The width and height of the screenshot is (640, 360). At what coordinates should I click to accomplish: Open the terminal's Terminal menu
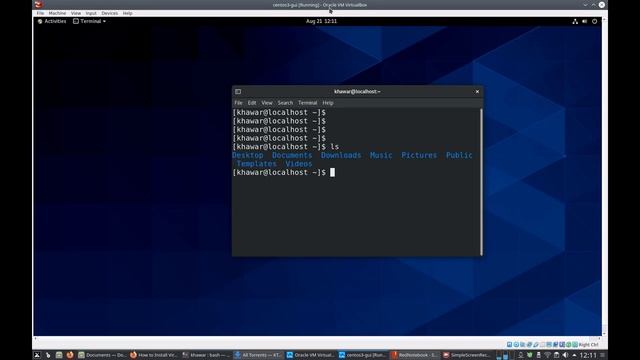307,103
